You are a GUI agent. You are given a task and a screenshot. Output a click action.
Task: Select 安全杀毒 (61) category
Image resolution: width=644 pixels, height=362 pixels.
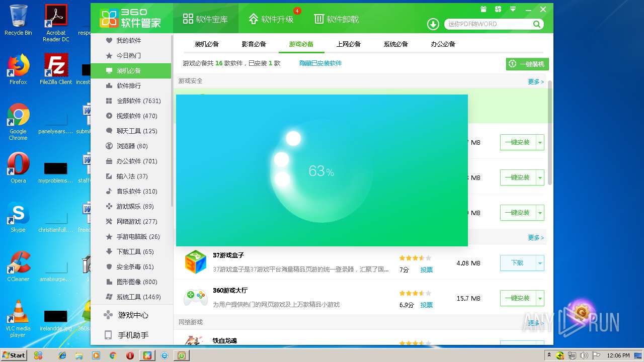131,266
